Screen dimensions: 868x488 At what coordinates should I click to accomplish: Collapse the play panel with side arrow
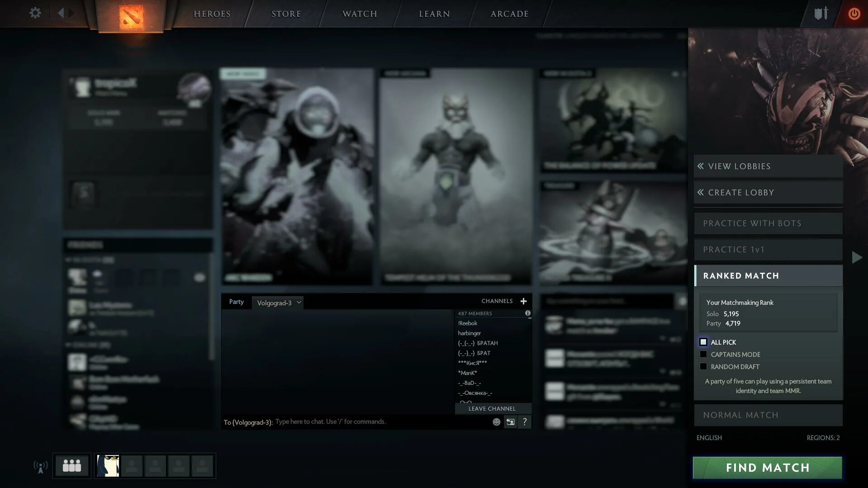[857, 257]
